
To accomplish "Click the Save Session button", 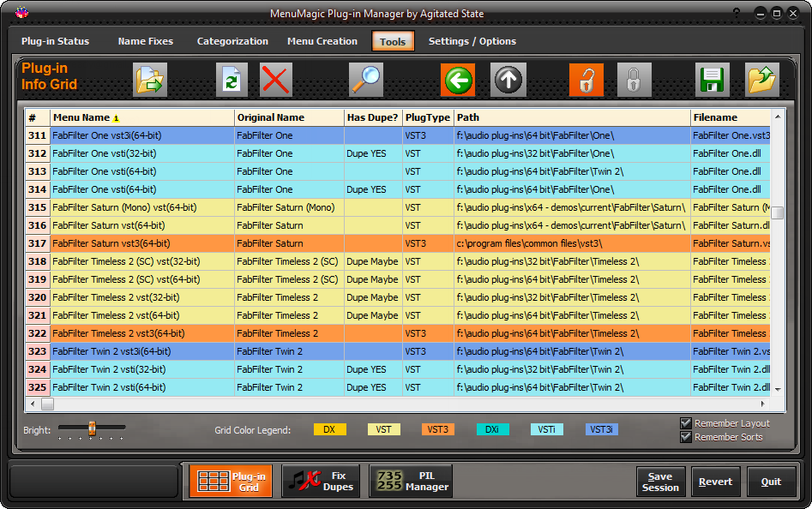I will 660,482.
